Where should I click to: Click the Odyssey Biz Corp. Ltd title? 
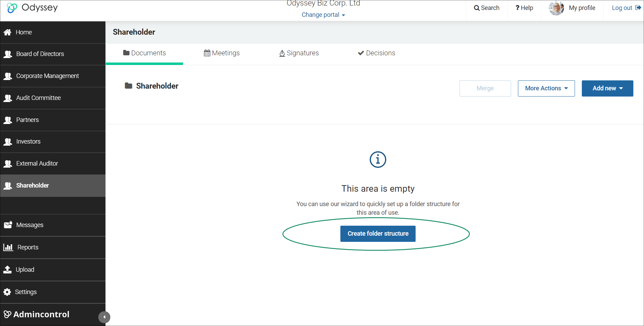(323, 3)
